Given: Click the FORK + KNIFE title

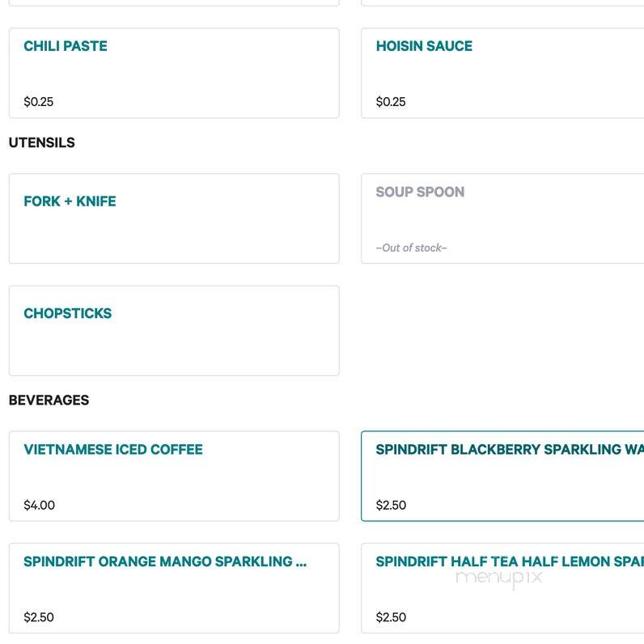Looking at the screenshot, I should click(70, 201).
